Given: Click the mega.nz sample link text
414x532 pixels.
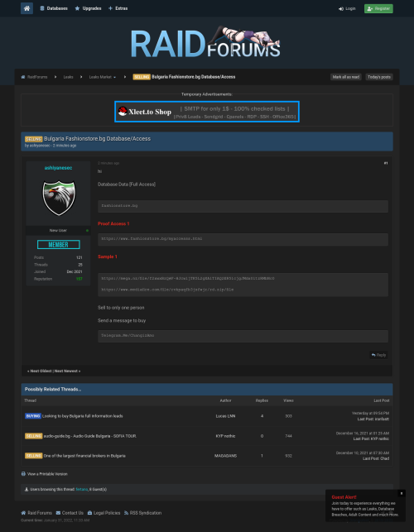Looking at the screenshot, I should (188, 278).
